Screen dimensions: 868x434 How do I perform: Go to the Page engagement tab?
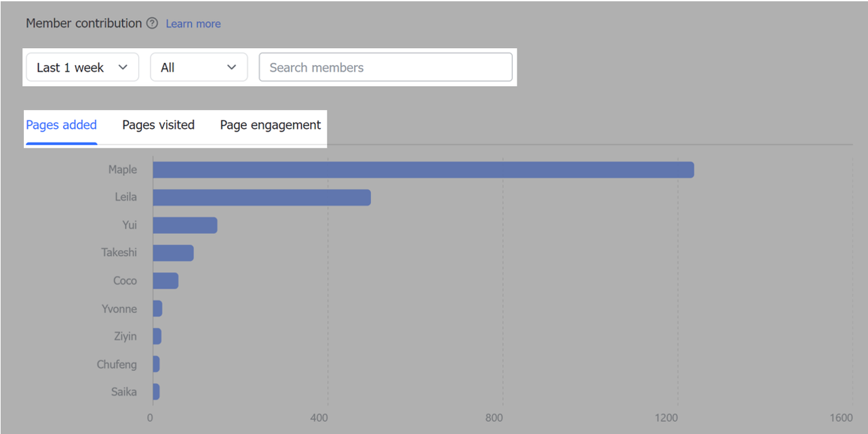pos(270,125)
